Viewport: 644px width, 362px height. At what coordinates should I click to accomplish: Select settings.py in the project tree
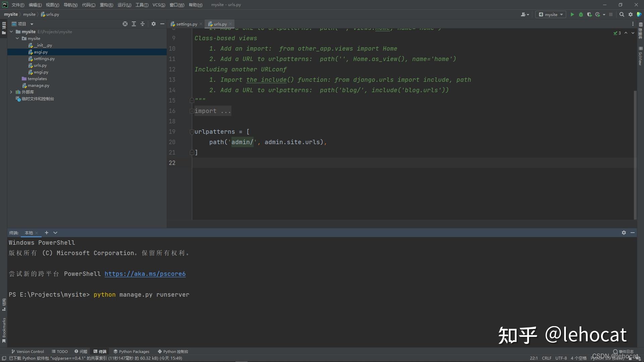[44, 59]
